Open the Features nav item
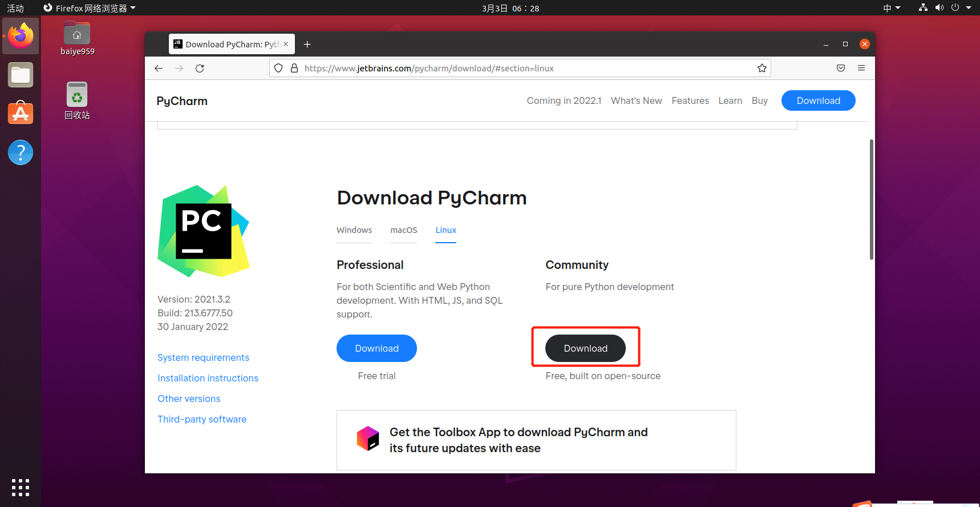 click(690, 100)
